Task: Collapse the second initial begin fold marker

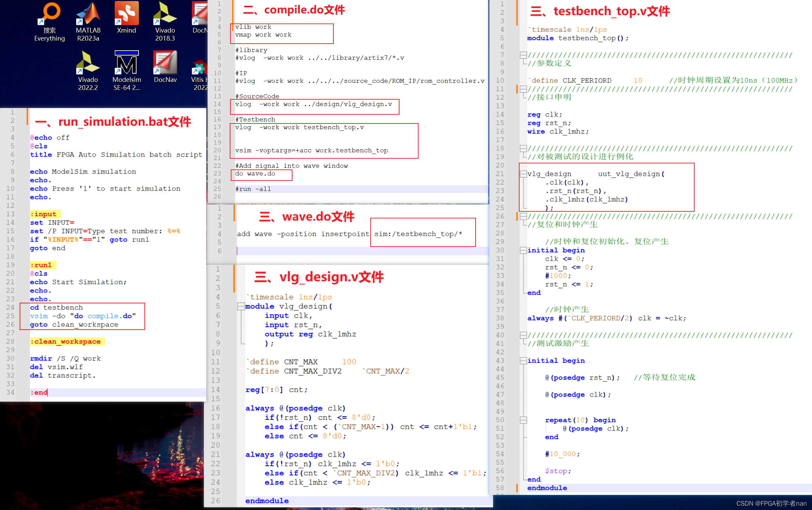Action: click(x=523, y=361)
